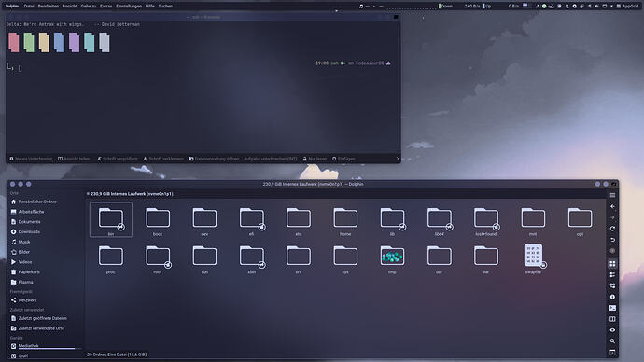The height and width of the screenshot is (362, 644).
Task: Open the bin folder
Action: click(x=111, y=220)
